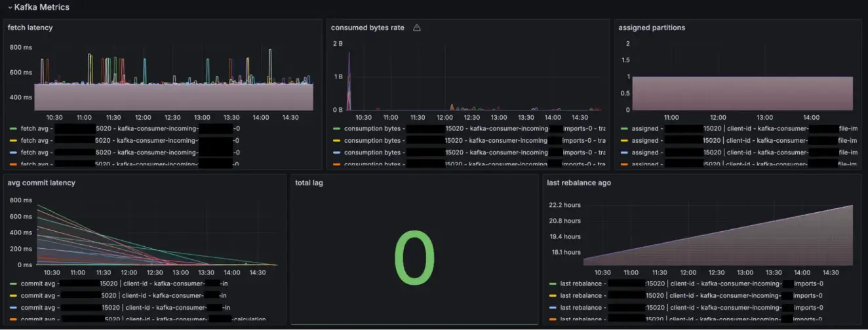868x330 pixels.
Task: Click yellow color marker of last rebalance series
Action: tap(553, 295)
